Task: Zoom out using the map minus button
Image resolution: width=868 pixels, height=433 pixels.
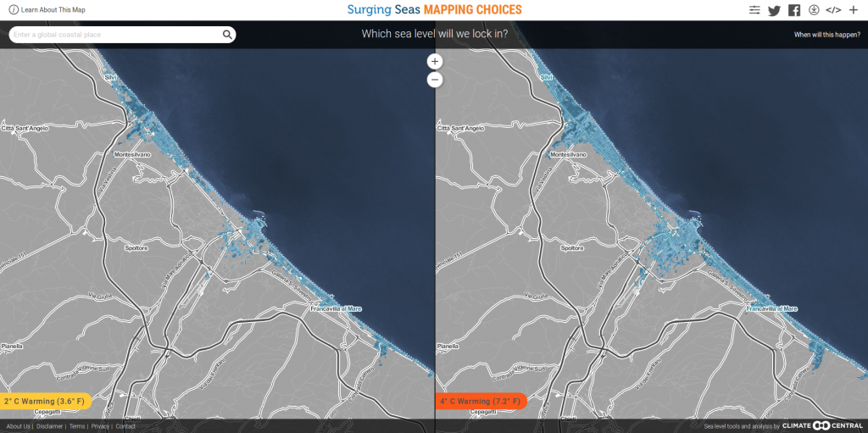Action: (x=435, y=80)
